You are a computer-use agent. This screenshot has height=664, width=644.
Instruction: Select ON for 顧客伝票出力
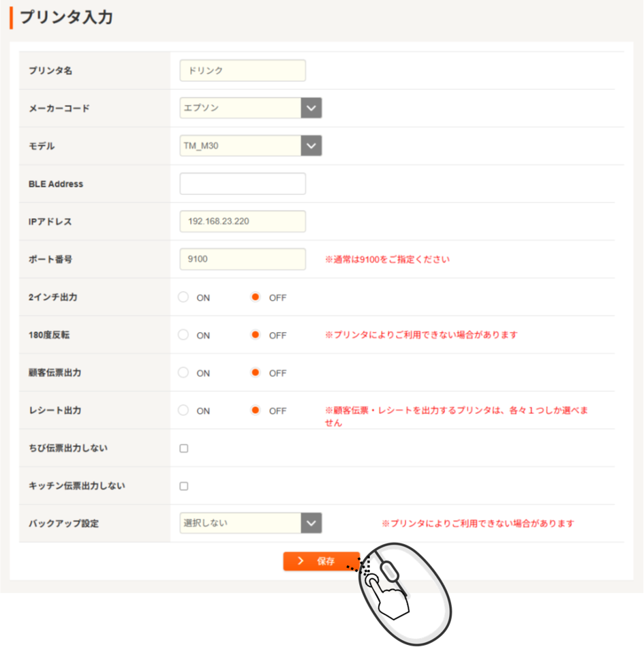[183, 372]
